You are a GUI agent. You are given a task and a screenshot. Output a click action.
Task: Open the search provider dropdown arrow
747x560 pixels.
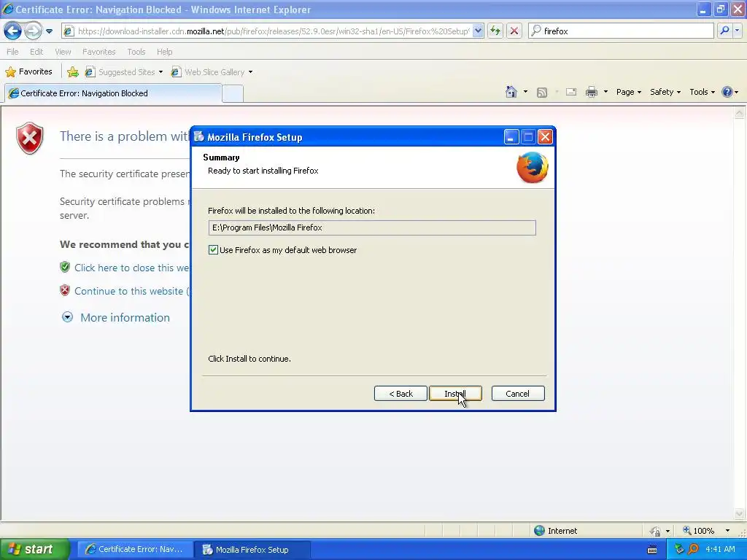click(x=737, y=31)
